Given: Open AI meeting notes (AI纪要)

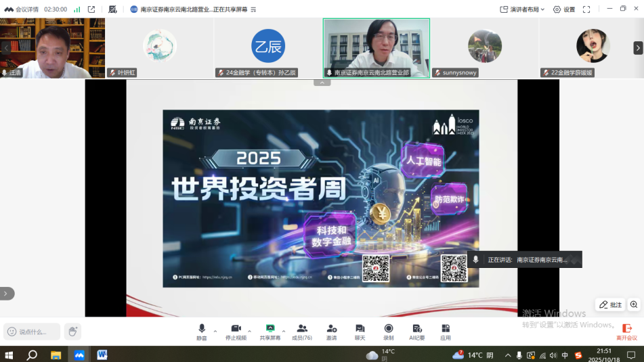Looking at the screenshot, I should [x=416, y=332].
